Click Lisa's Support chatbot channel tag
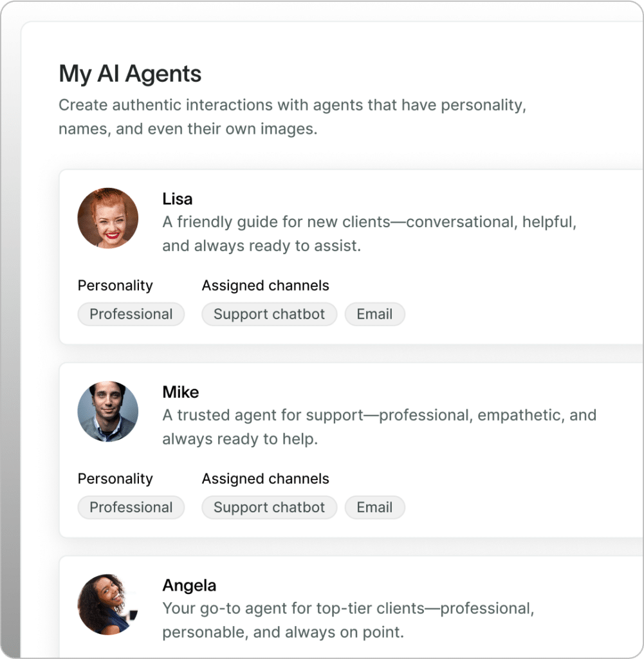644x659 pixels. tap(270, 314)
